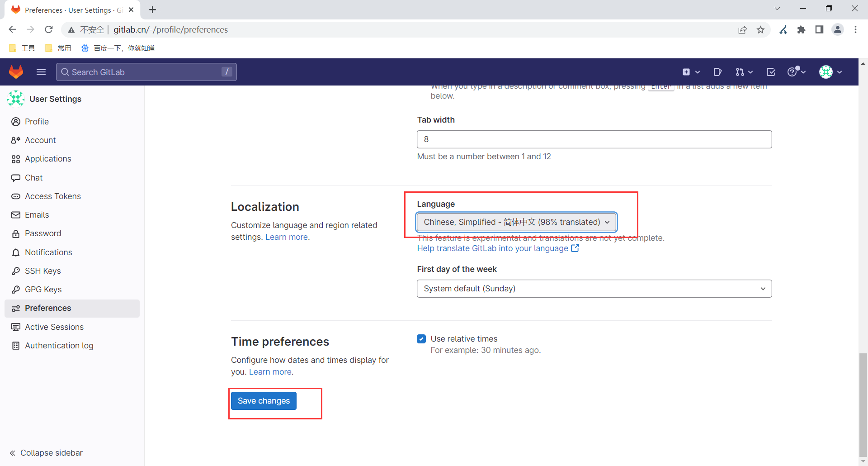
Task: Go to Profile settings
Action: 72,122
